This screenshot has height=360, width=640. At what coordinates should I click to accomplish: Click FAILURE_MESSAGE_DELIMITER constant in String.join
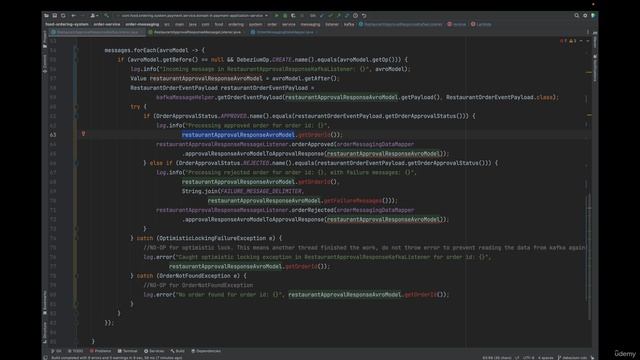(x=261, y=191)
